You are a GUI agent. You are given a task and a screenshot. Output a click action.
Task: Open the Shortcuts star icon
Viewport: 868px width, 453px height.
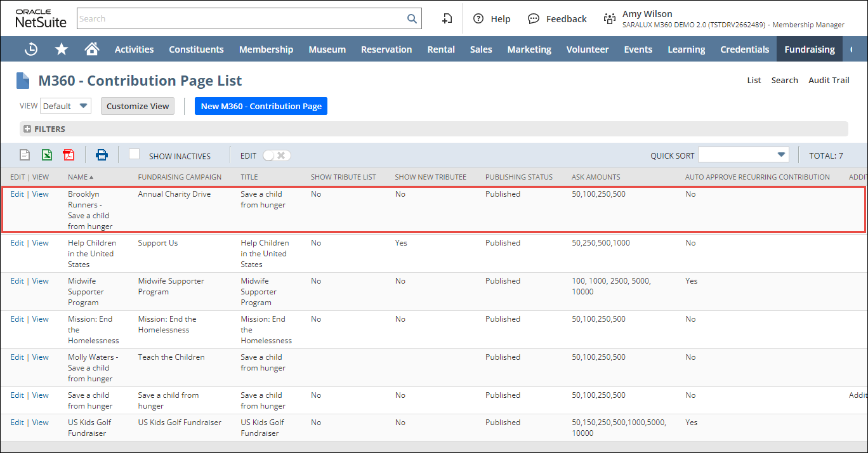coord(62,49)
